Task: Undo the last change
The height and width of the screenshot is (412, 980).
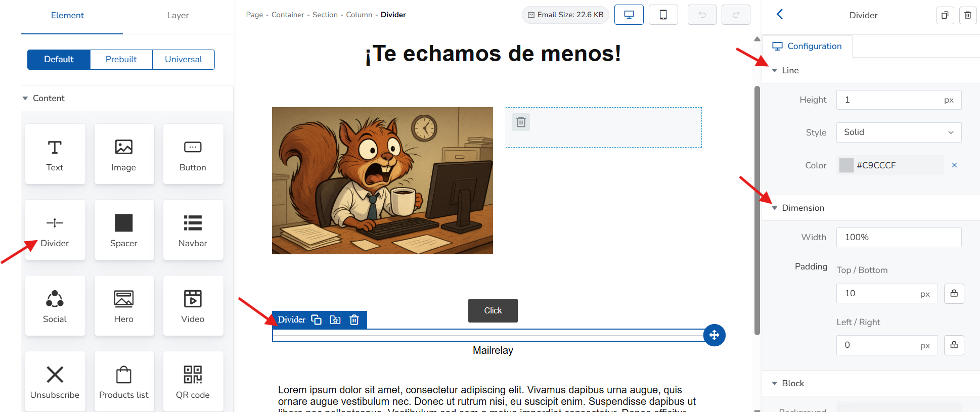Action: [702, 15]
